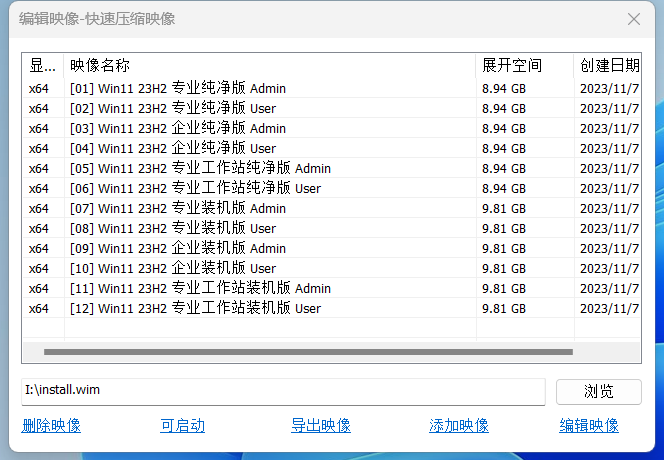This screenshot has width=664, height=460.
Task: Select row [08] Win11 23H2 专业装机版 User
Action: click(332, 229)
